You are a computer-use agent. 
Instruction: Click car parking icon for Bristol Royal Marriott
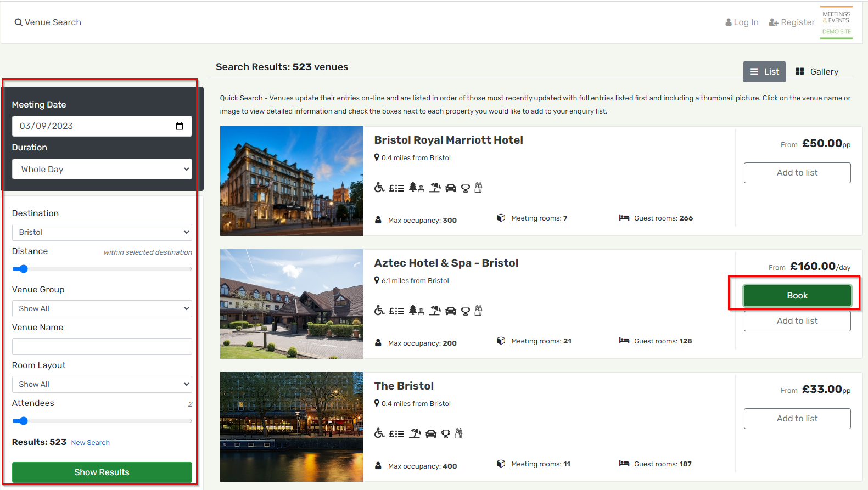451,188
